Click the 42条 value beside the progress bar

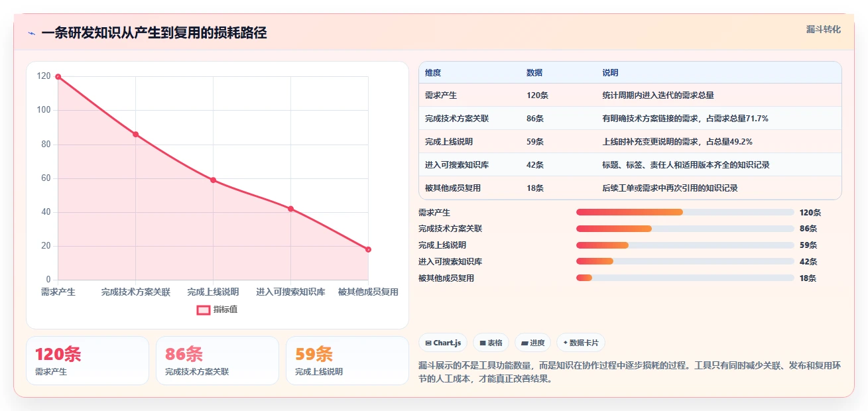coord(808,262)
